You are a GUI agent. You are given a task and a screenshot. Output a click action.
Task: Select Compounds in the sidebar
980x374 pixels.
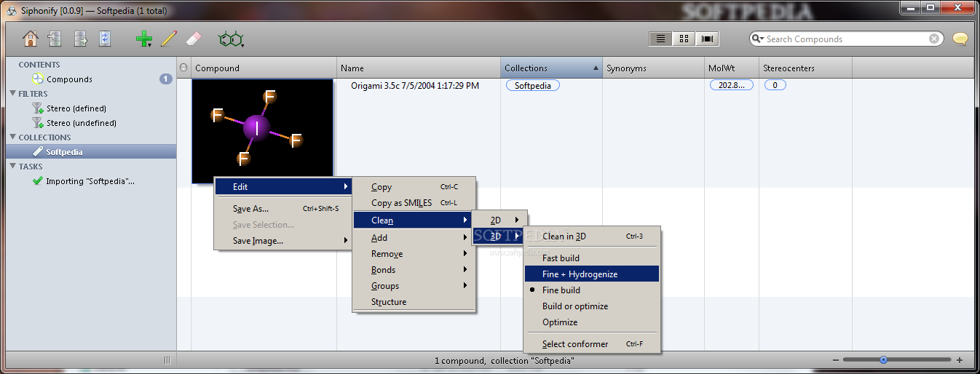coord(91,79)
